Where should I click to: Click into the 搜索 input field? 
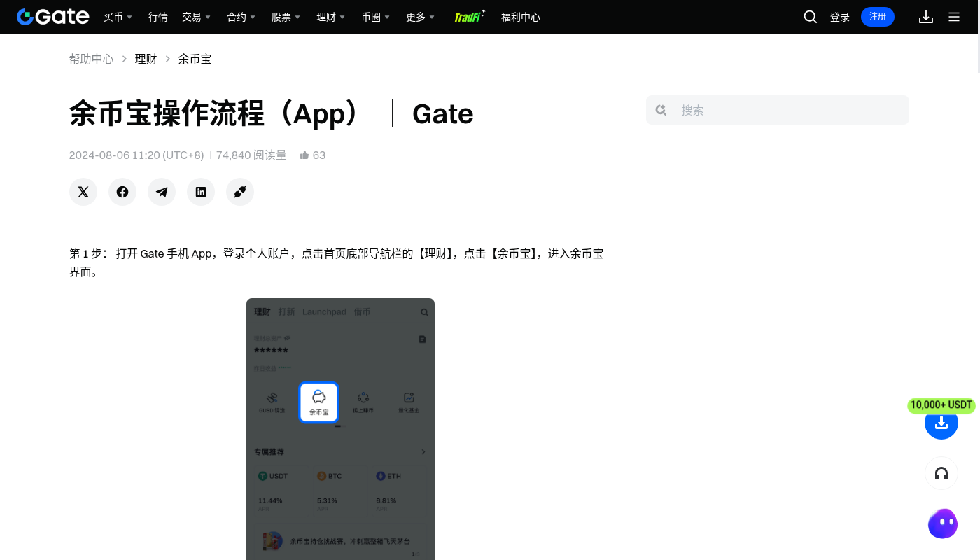tap(778, 110)
